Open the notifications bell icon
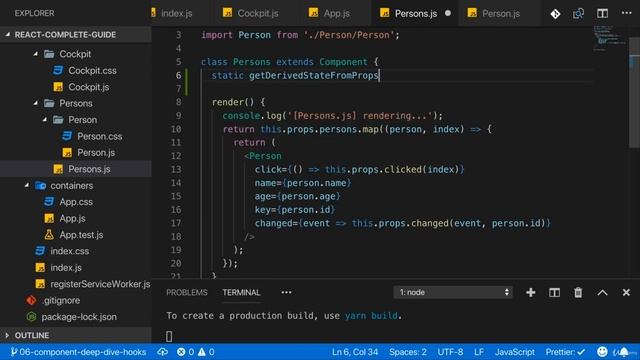Image resolution: width=640 pixels, height=360 pixels. 624,352
